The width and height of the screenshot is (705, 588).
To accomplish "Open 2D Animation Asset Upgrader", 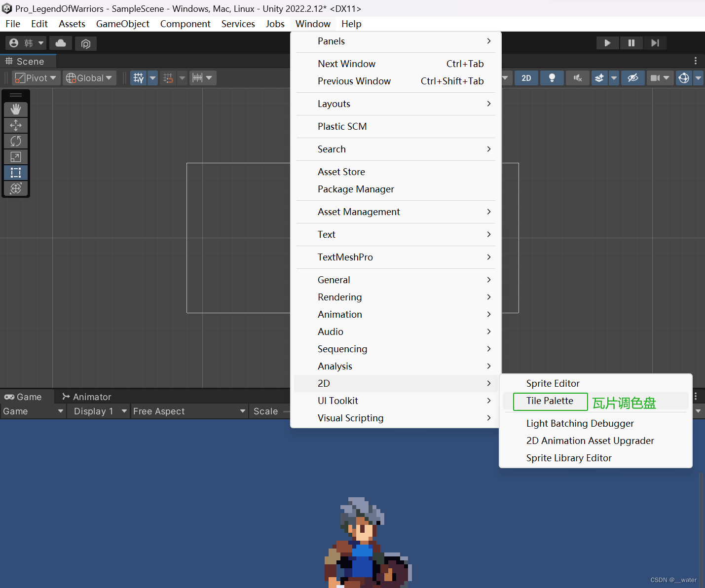I will [595, 441].
